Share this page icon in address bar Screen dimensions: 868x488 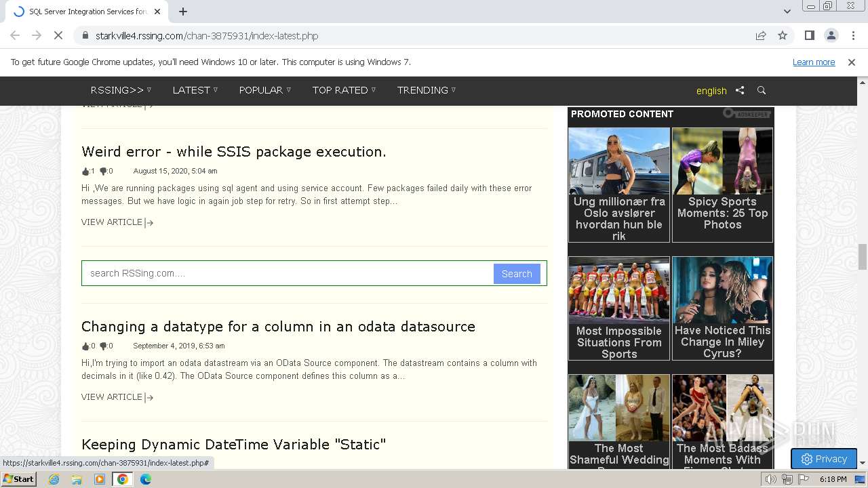[761, 36]
